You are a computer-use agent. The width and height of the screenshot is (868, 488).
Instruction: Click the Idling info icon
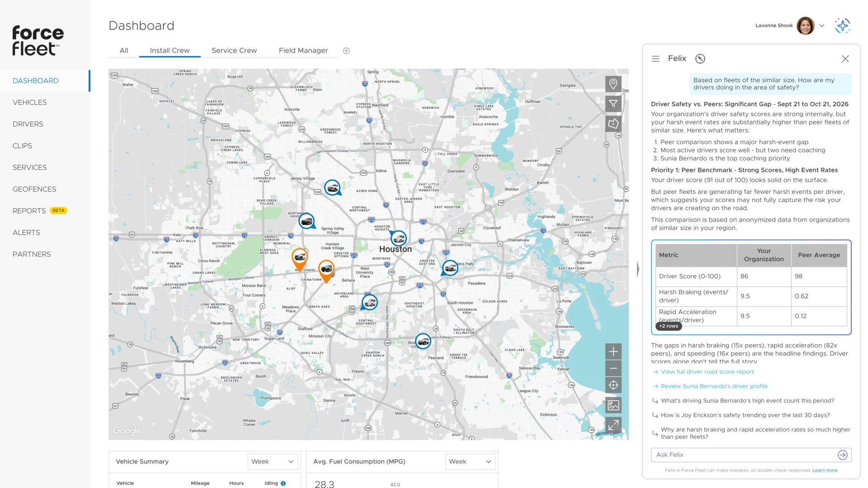[x=283, y=483]
